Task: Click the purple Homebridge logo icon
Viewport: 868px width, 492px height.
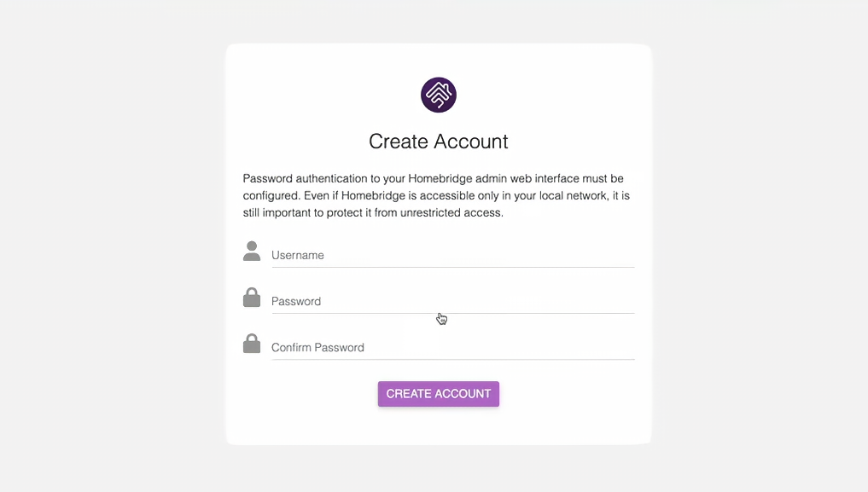Action: (x=439, y=95)
